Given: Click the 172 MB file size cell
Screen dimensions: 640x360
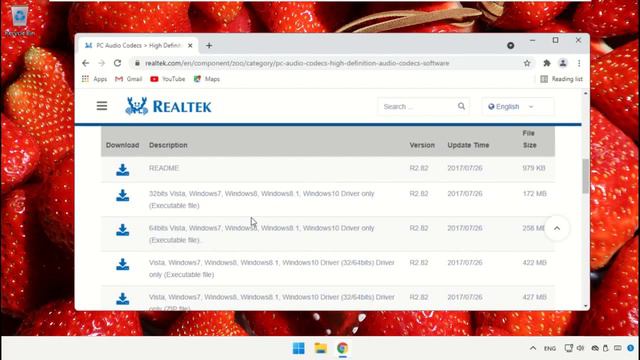Looking at the screenshot, I should pyautogui.click(x=534, y=193).
